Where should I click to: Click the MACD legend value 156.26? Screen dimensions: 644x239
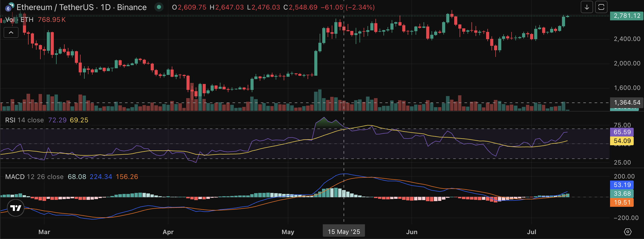tap(127, 177)
